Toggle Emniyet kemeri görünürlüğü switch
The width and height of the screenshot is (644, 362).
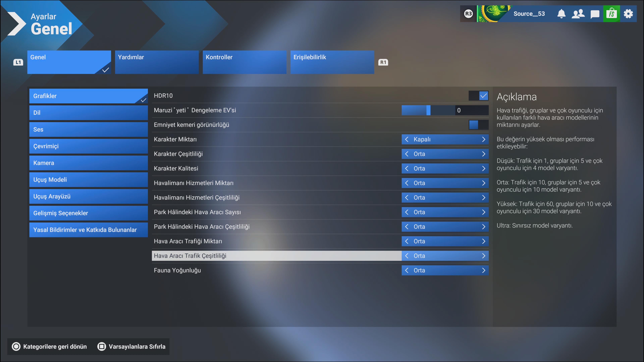point(478,125)
